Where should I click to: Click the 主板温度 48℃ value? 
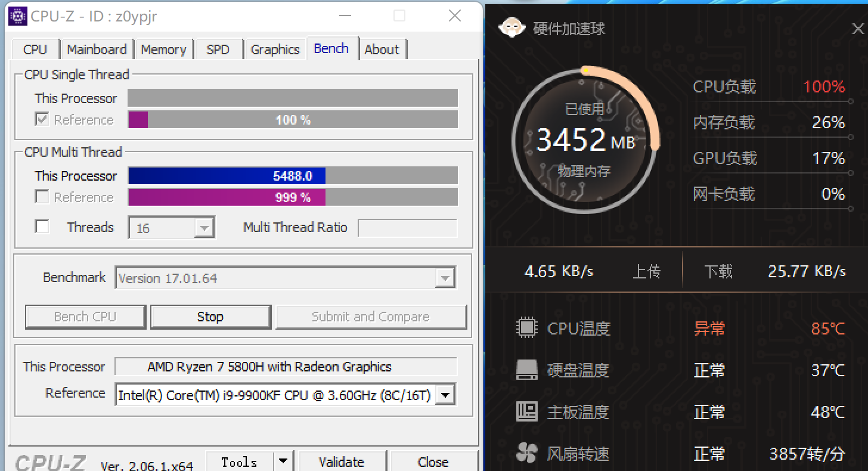coord(828,412)
